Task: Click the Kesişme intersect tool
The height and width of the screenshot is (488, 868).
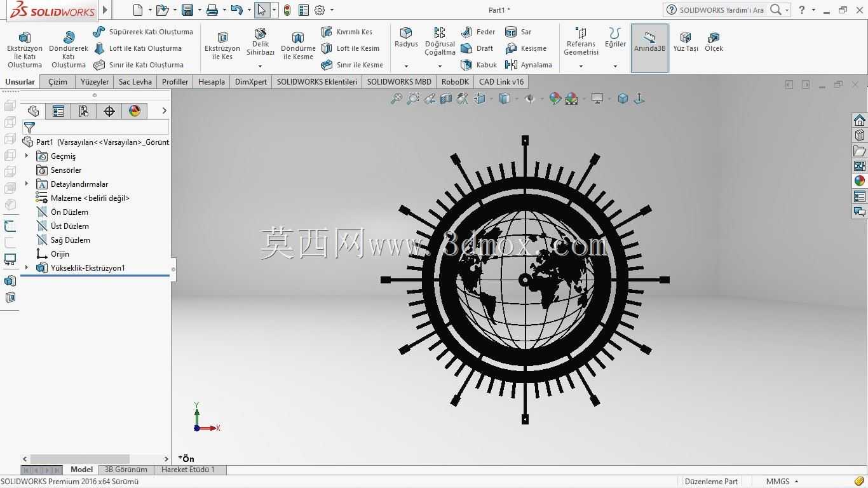Action: (x=526, y=48)
